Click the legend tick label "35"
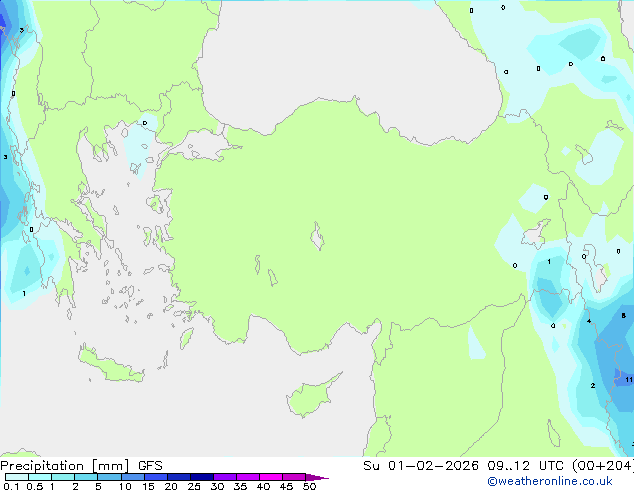634x490 pixels. 240,486
